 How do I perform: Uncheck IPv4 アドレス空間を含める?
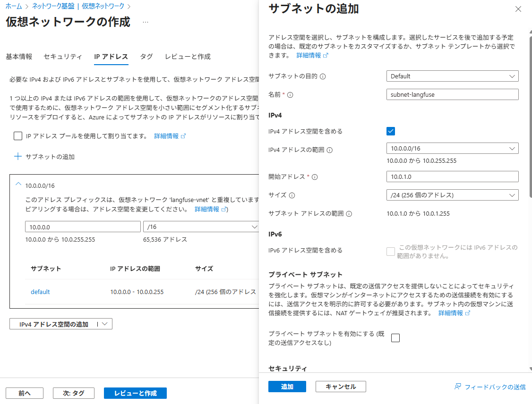pyautogui.click(x=391, y=131)
